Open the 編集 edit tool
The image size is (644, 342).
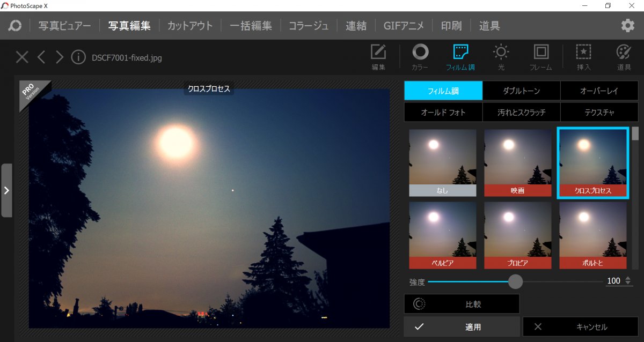(x=378, y=57)
